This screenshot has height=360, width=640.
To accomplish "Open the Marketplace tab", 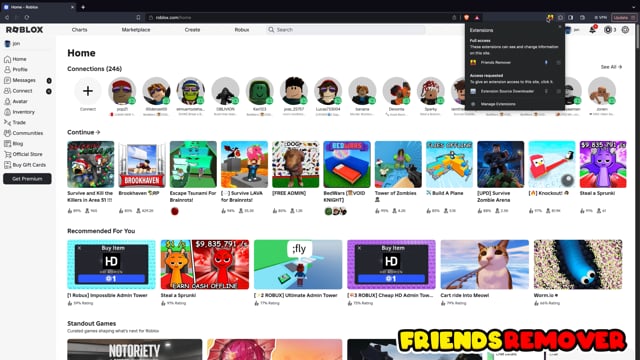I will point(136,30).
